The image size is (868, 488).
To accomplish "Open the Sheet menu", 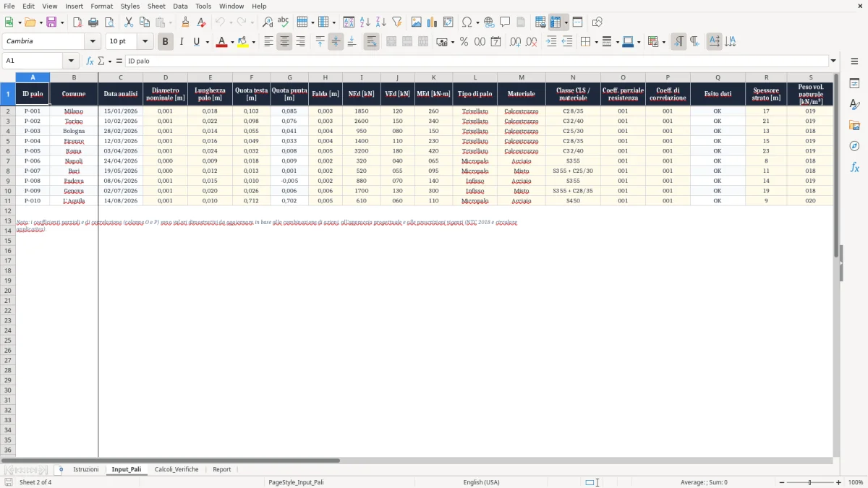I will [x=156, y=6].
